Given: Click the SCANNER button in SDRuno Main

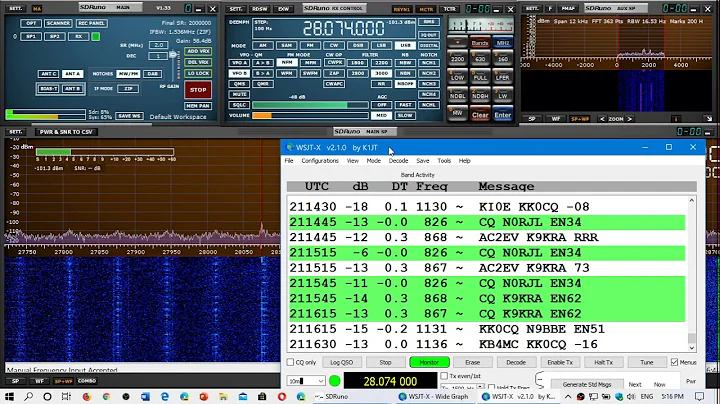Looking at the screenshot, I should pos(58,23).
